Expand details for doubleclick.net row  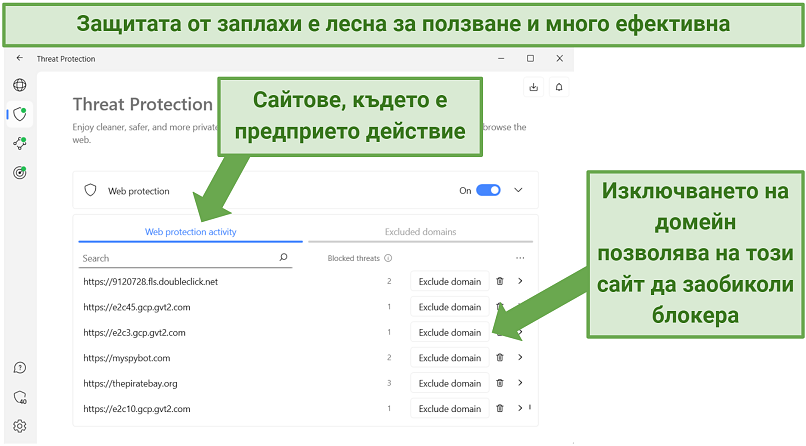coord(520,281)
